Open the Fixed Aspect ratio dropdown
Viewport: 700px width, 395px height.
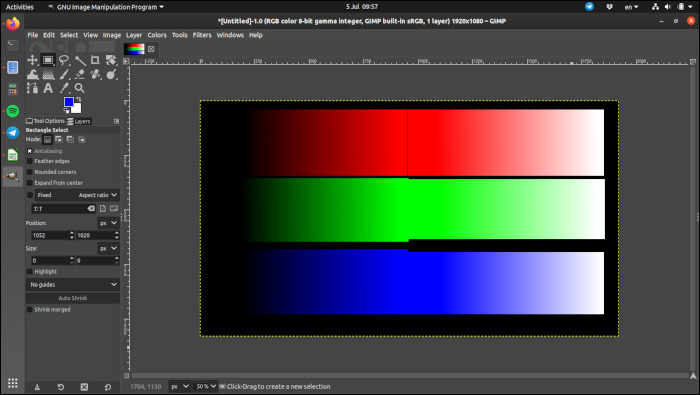click(77, 195)
